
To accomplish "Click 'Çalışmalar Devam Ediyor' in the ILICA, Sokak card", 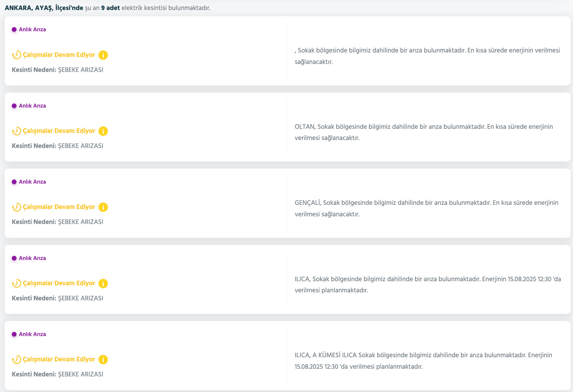I will click(59, 283).
